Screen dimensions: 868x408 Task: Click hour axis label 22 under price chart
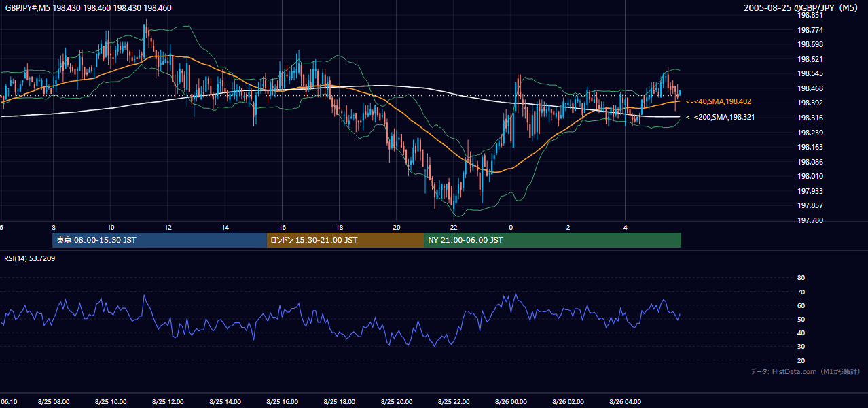coord(454,228)
